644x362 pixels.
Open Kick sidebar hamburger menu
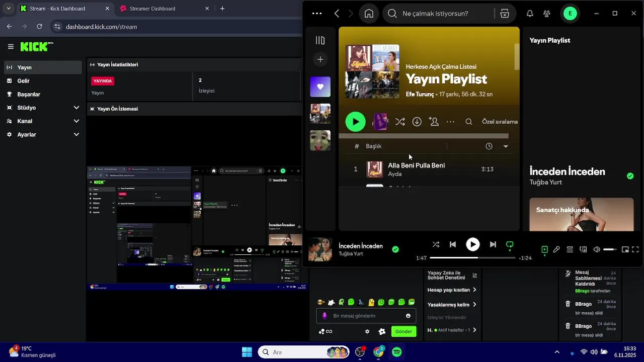point(11,47)
